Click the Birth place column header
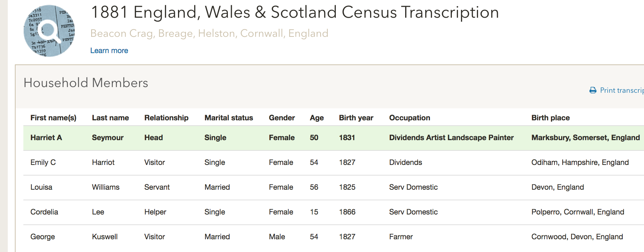 coord(551,118)
